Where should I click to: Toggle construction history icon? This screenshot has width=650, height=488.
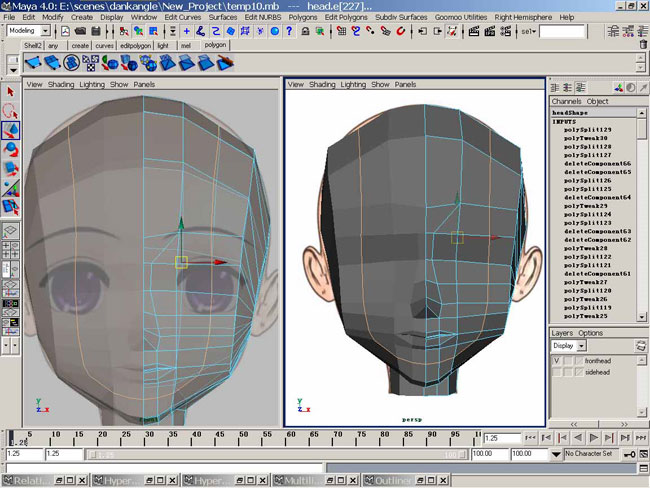click(453, 31)
